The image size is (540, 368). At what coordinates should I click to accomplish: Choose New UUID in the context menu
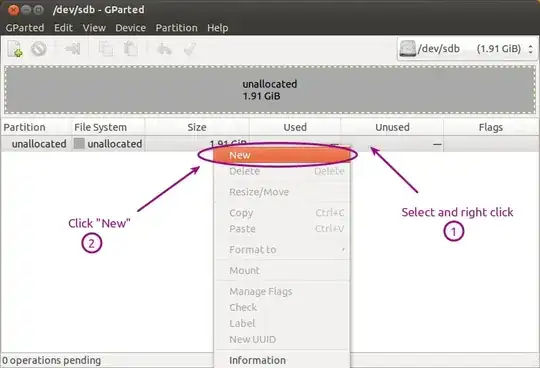coord(282,339)
